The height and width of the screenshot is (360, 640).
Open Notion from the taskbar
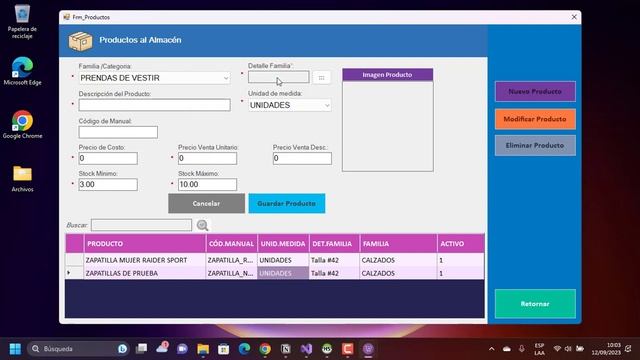(x=285, y=349)
